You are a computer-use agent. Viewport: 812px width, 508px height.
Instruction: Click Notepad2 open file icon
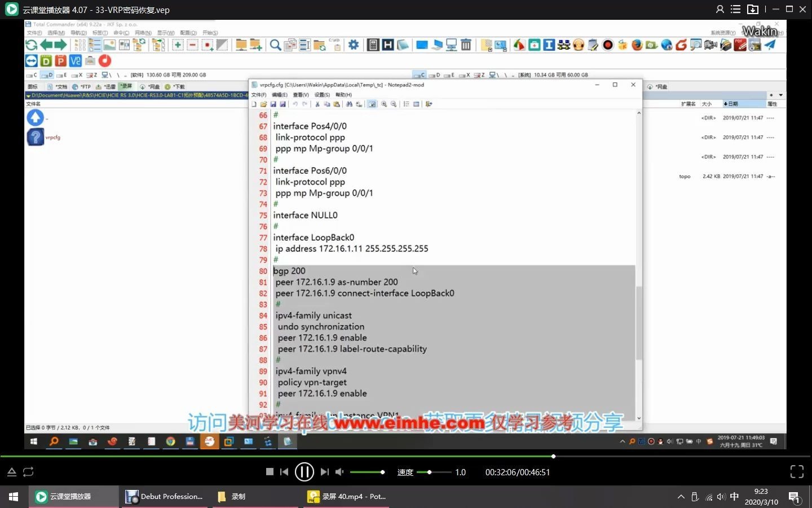pos(263,104)
